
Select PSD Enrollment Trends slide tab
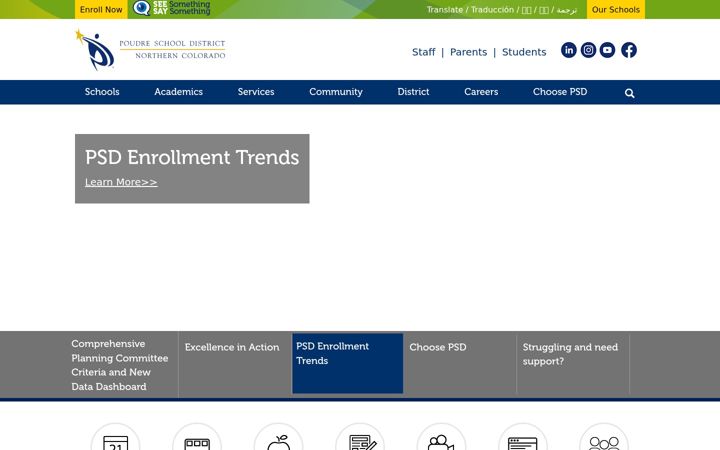348,364
